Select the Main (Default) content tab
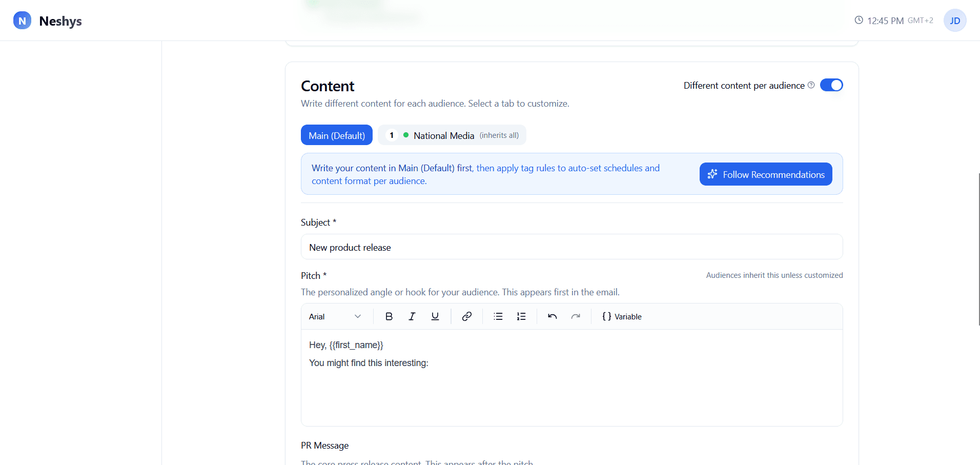Image resolution: width=980 pixels, height=465 pixels. coord(336,135)
